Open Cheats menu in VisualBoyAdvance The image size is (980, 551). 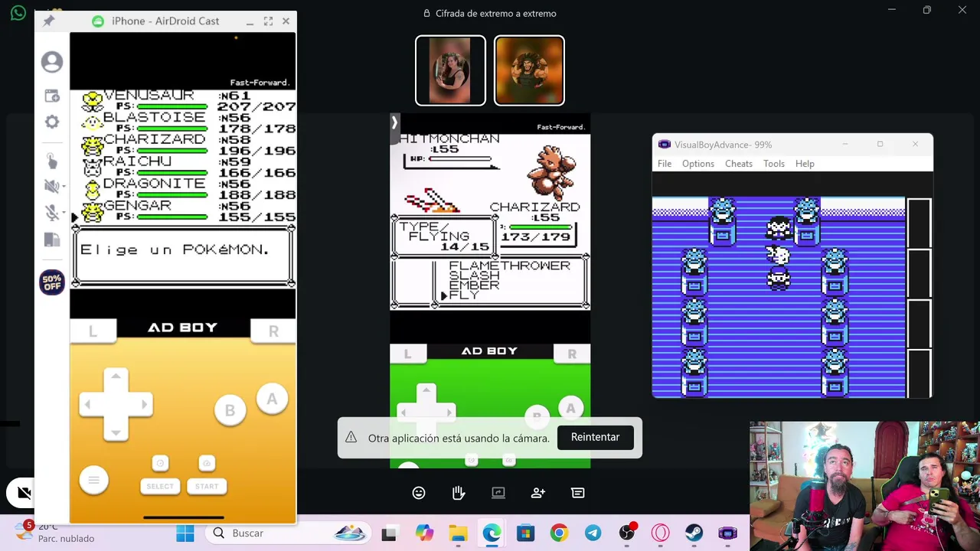point(739,164)
